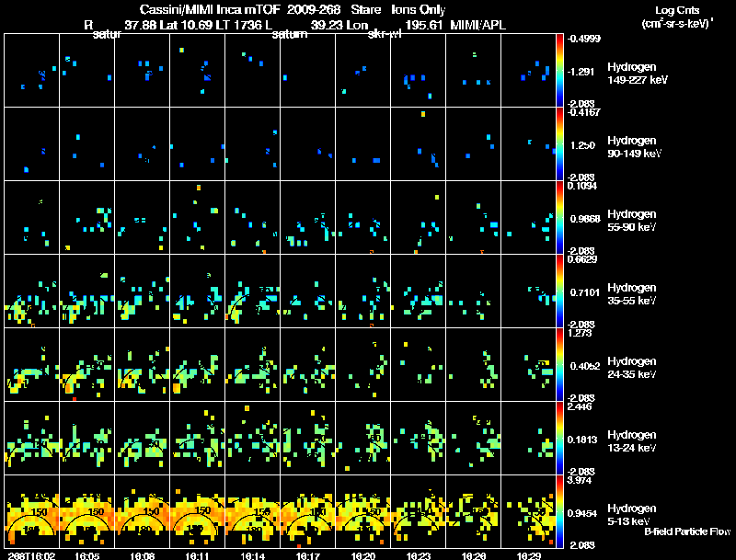Click the 'Ions Only' text in the title
The width and height of the screenshot is (736, 560).
[x=419, y=10]
